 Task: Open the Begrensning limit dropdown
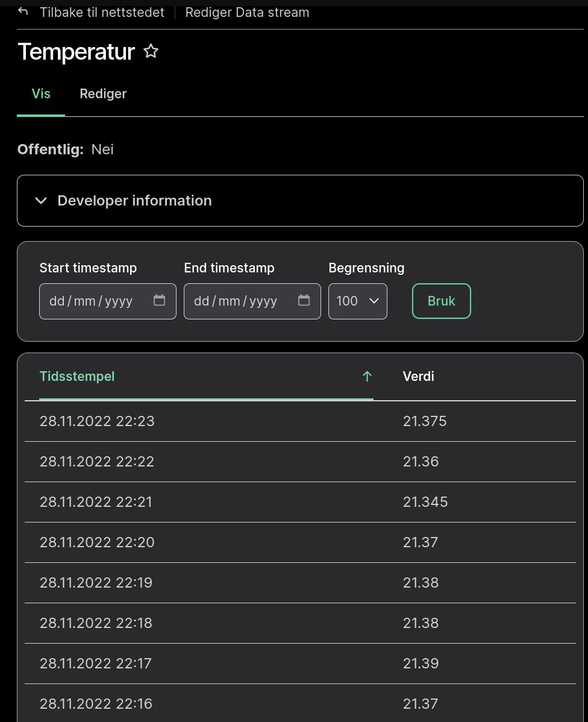pyautogui.click(x=357, y=301)
